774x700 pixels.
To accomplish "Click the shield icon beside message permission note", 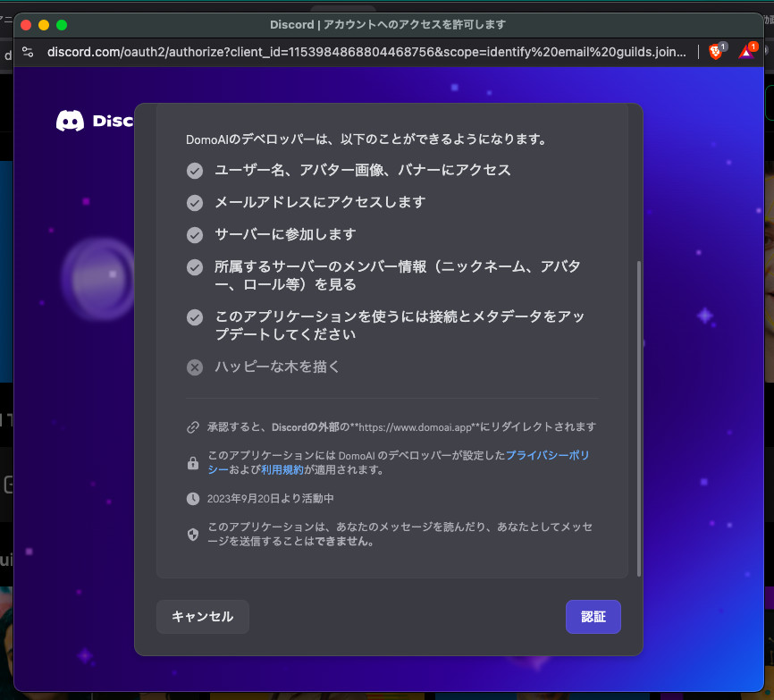I will (193, 534).
